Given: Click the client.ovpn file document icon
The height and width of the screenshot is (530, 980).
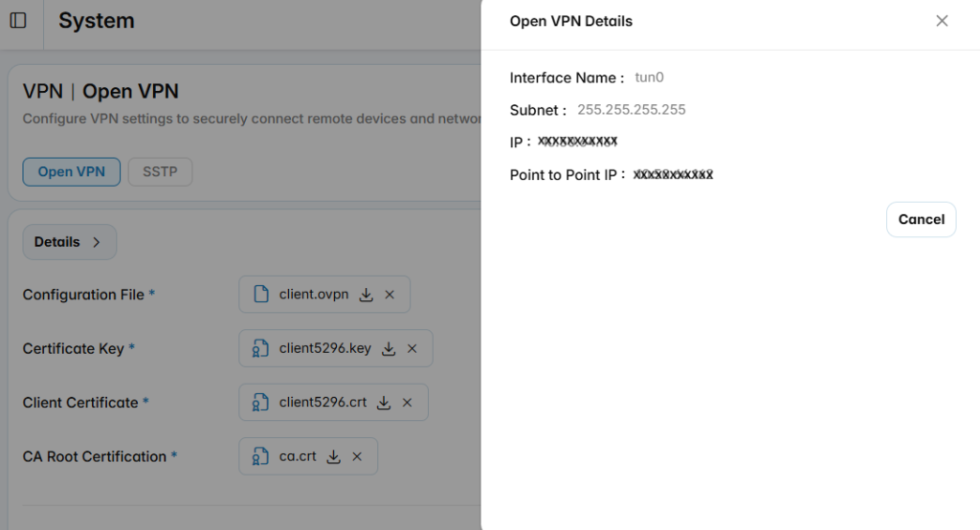Looking at the screenshot, I should coord(261,295).
